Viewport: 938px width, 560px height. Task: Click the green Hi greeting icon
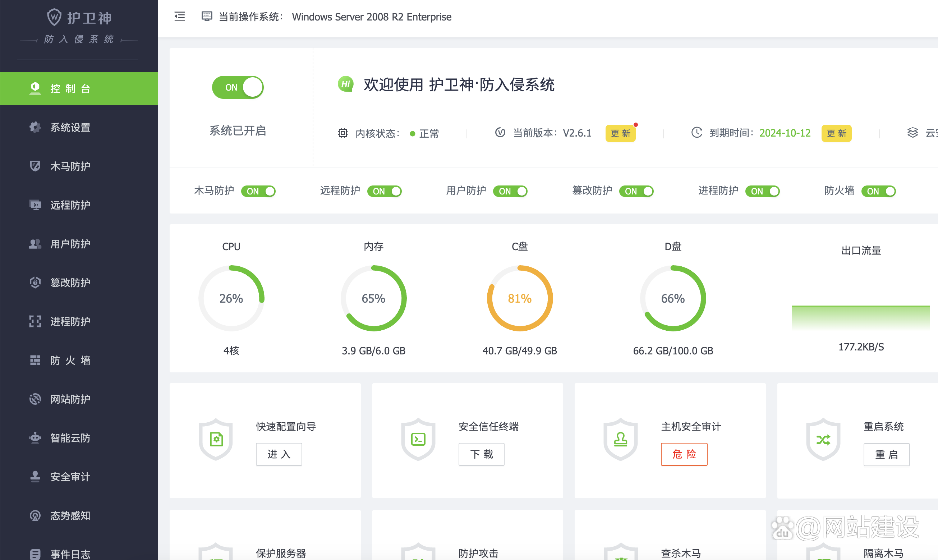pyautogui.click(x=346, y=84)
